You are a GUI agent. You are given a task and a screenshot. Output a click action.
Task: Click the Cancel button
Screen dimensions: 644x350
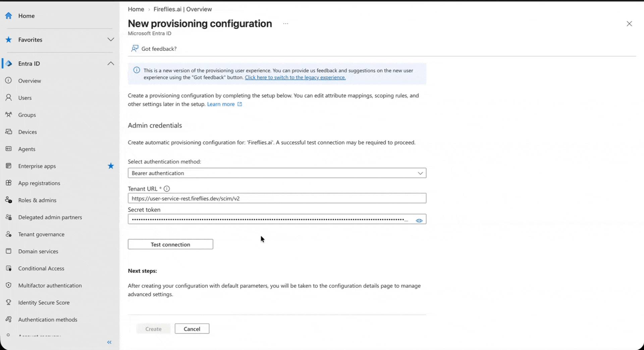(192, 329)
